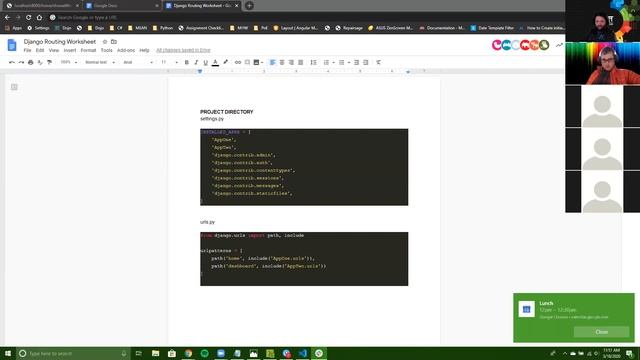640x360 pixels.
Task: Reload the current browser page
Action: (29, 17)
